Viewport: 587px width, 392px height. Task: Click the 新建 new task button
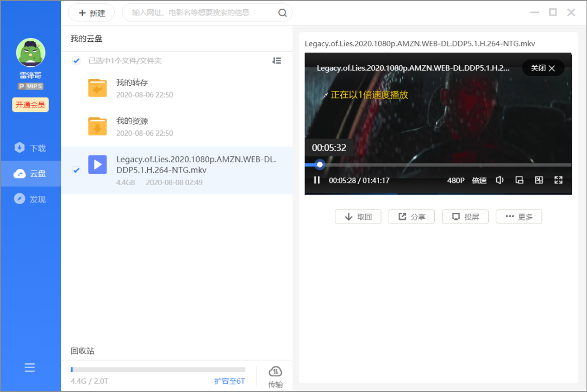[x=92, y=13]
